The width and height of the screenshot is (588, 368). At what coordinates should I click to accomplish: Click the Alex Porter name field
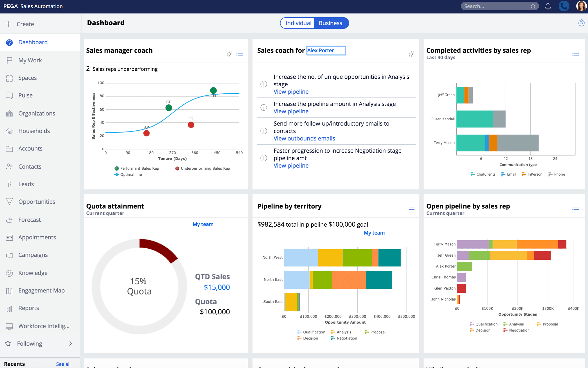pyautogui.click(x=326, y=51)
